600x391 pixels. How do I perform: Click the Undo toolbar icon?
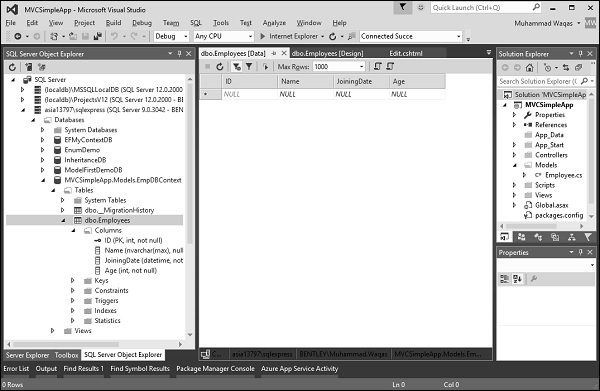[x=114, y=36]
